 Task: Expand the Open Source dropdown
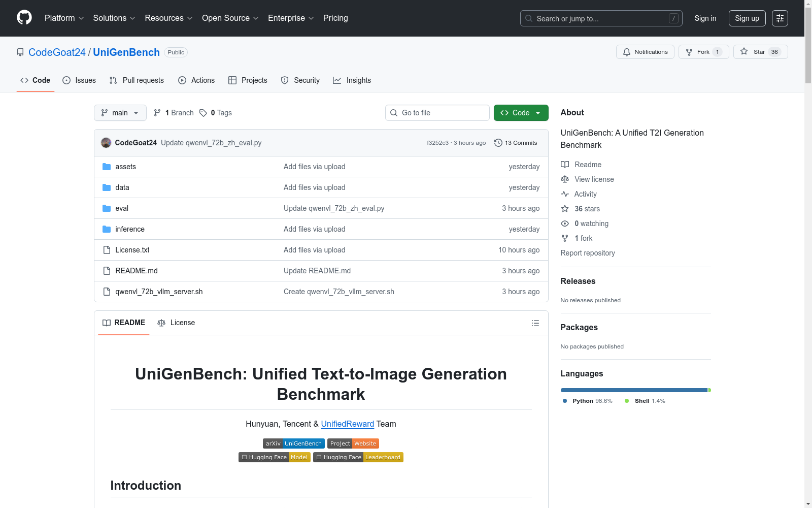click(230, 18)
